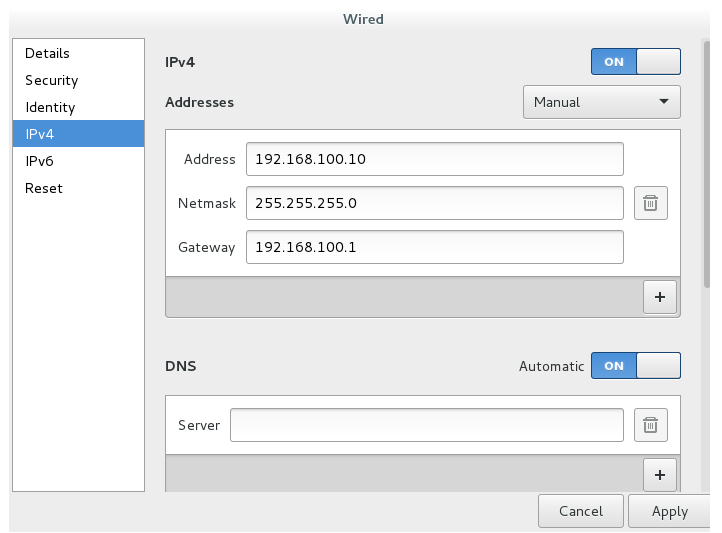
Task: Add a DNS server with the plus button
Action: pyautogui.click(x=659, y=475)
